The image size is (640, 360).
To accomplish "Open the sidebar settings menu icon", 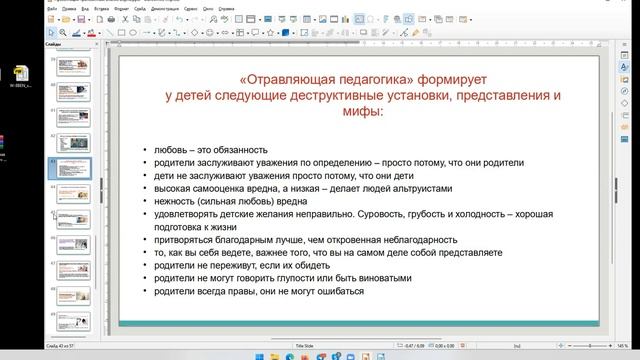I will (624, 44).
